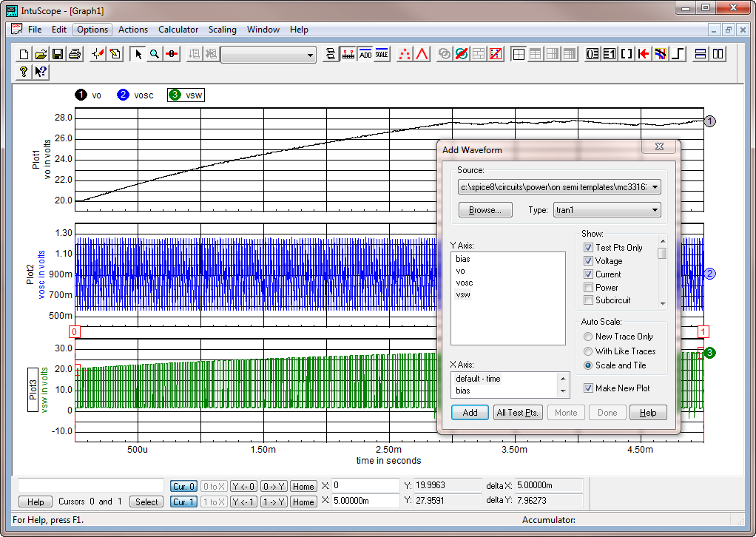The width and height of the screenshot is (756, 537).
Task: Expand the Source file path dropdown
Action: pyautogui.click(x=653, y=187)
